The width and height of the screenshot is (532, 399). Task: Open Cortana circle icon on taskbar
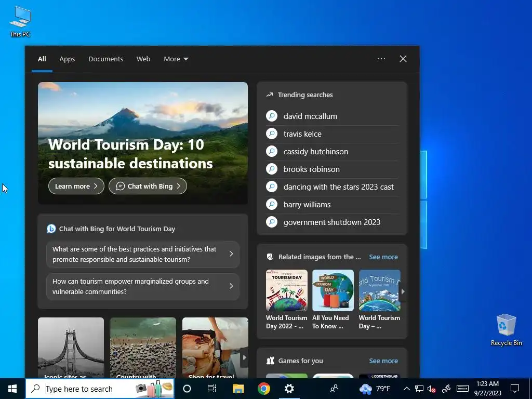coord(187,389)
